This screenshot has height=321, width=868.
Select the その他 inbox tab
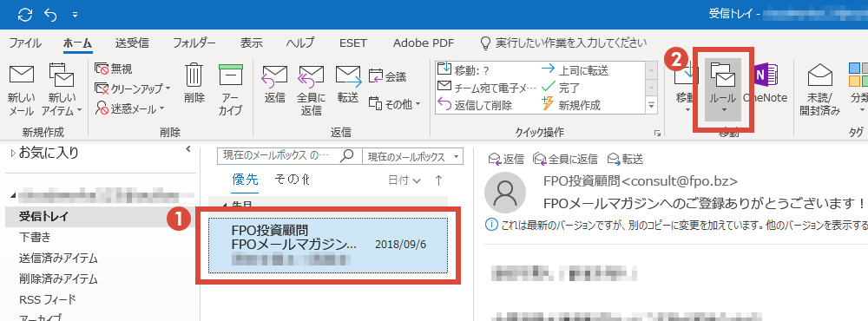[x=292, y=180]
